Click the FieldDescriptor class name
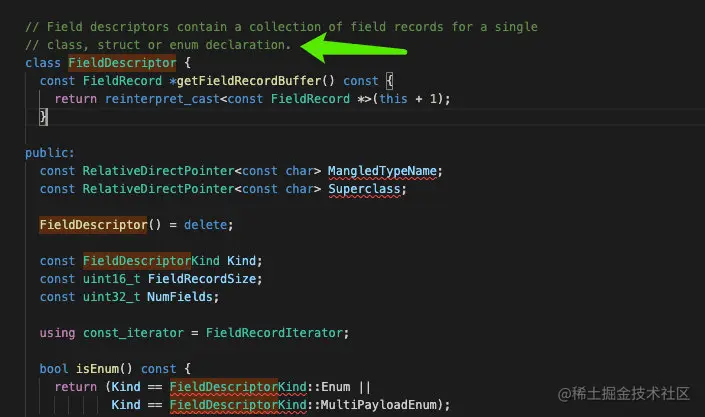 coord(122,63)
